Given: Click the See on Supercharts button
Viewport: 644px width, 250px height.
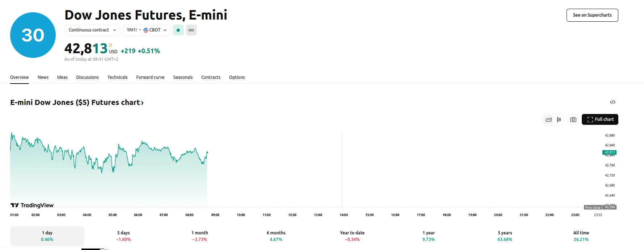Looking at the screenshot, I should 592,15.
